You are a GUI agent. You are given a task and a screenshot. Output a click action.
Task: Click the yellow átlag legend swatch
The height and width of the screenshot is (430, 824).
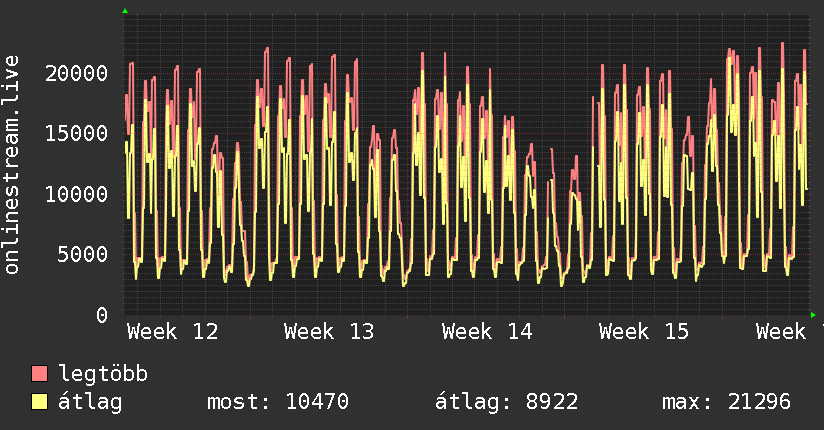click(39, 402)
